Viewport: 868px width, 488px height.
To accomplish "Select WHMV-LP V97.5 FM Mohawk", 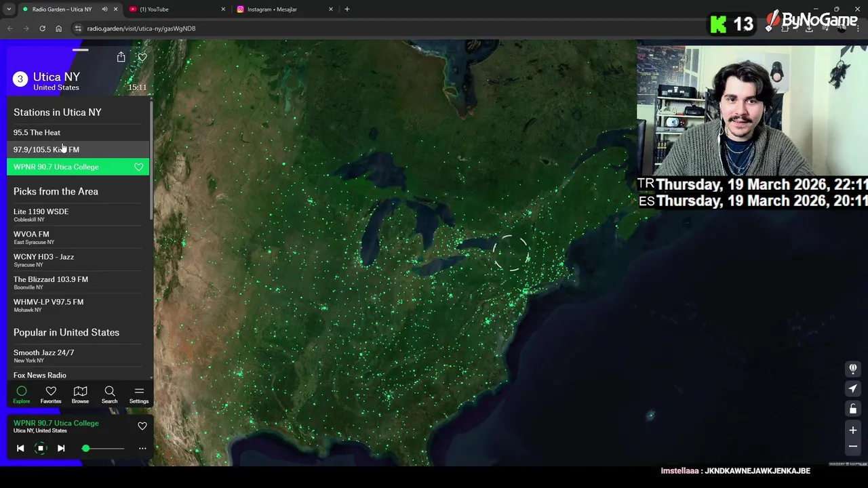I will (x=78, y=305).
